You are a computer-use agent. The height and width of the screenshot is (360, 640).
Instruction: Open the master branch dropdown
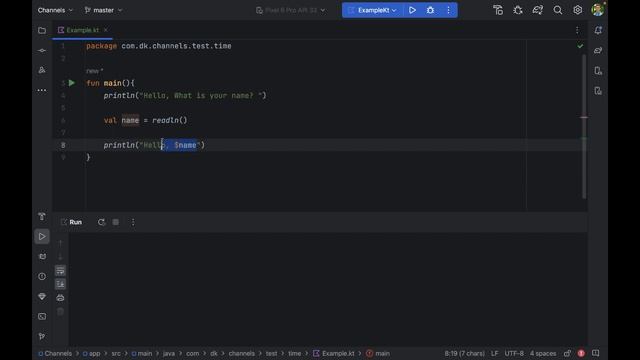[x=103, y=10]
